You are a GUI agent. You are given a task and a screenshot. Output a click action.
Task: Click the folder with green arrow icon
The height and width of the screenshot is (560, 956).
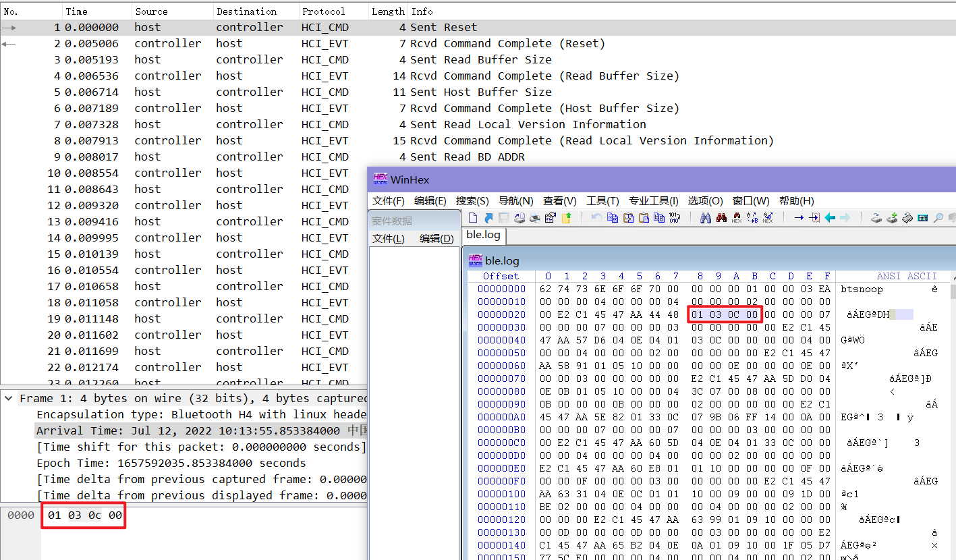567,218
